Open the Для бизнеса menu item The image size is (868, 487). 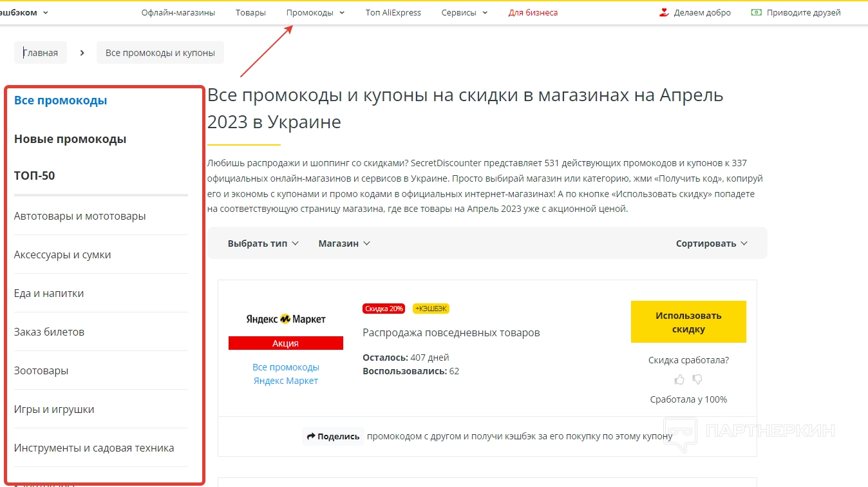point(533,12)
